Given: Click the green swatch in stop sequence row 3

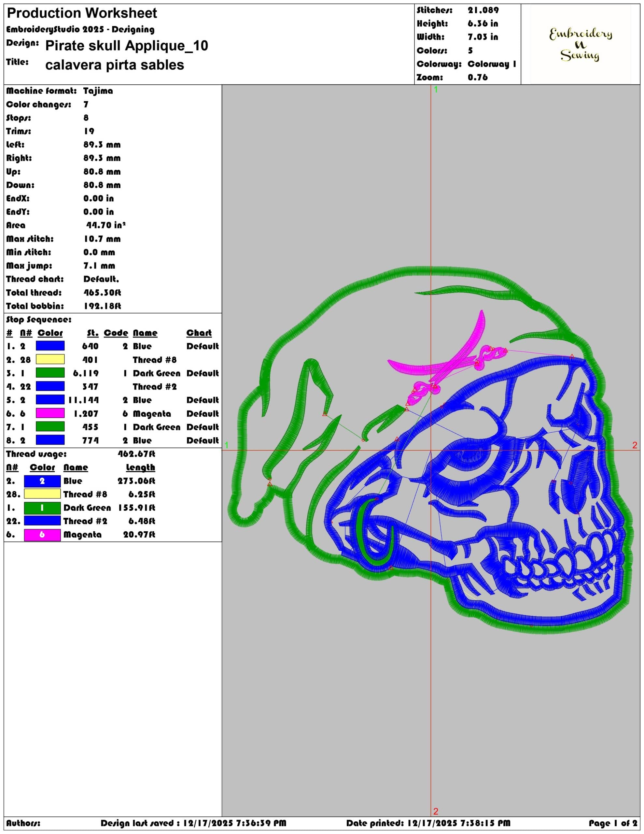Looking at the screenshot, I should pos(50,373).
